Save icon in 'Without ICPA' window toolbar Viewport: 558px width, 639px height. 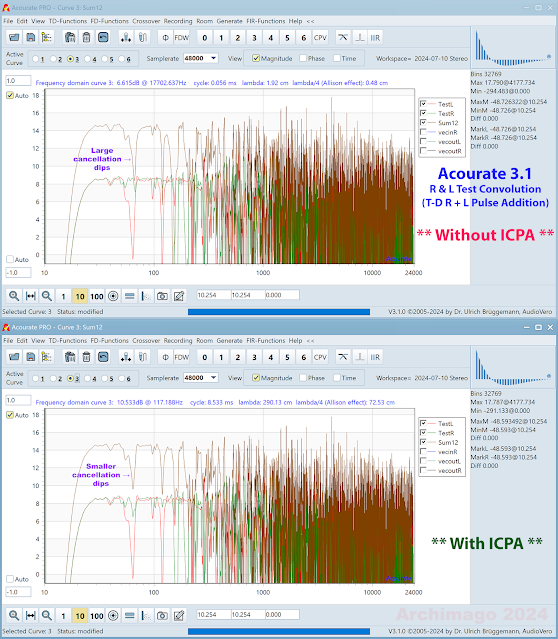tap(31, 37)
